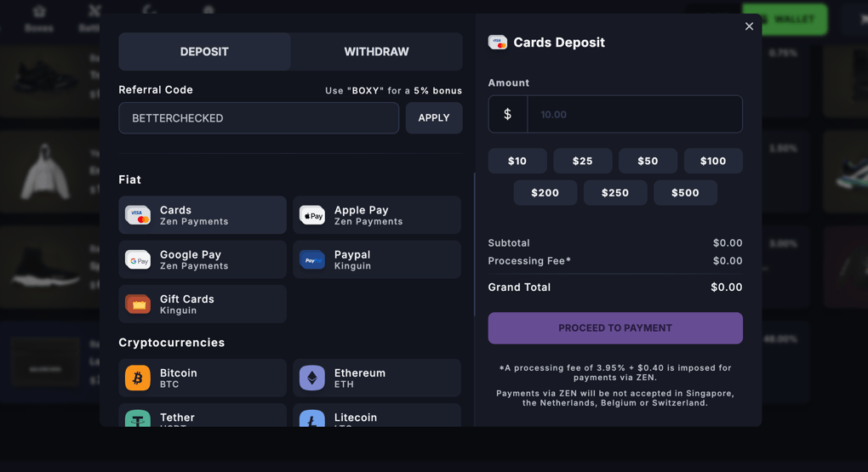The image size is (868, 472).
Task: Switch to the WITHDRAW tab
Action: tap(376, 52)
